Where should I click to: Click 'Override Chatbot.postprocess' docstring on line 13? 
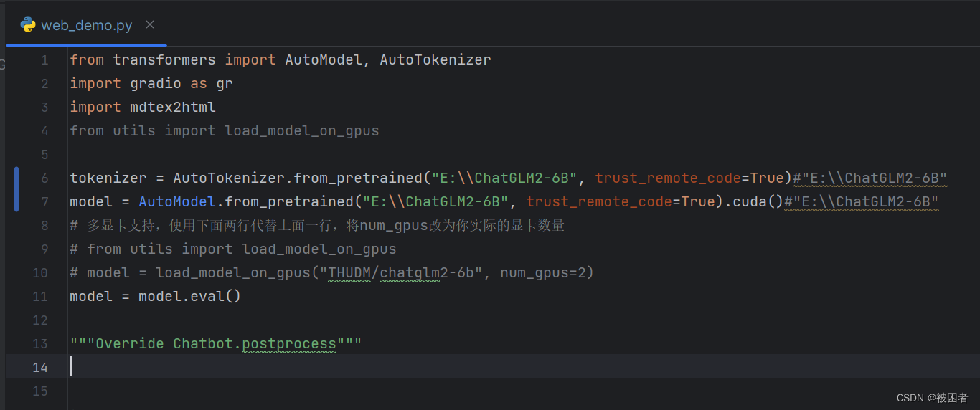point(216,344)
